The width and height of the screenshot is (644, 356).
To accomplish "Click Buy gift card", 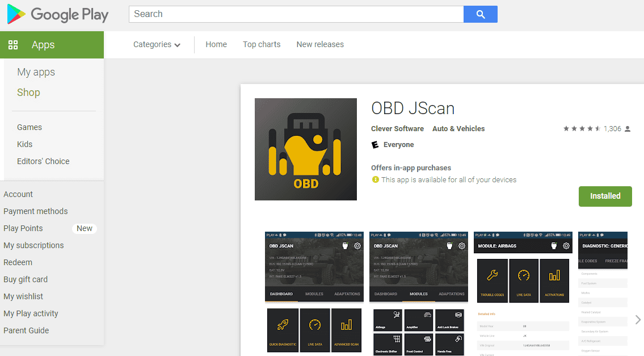I will point(26,279).
